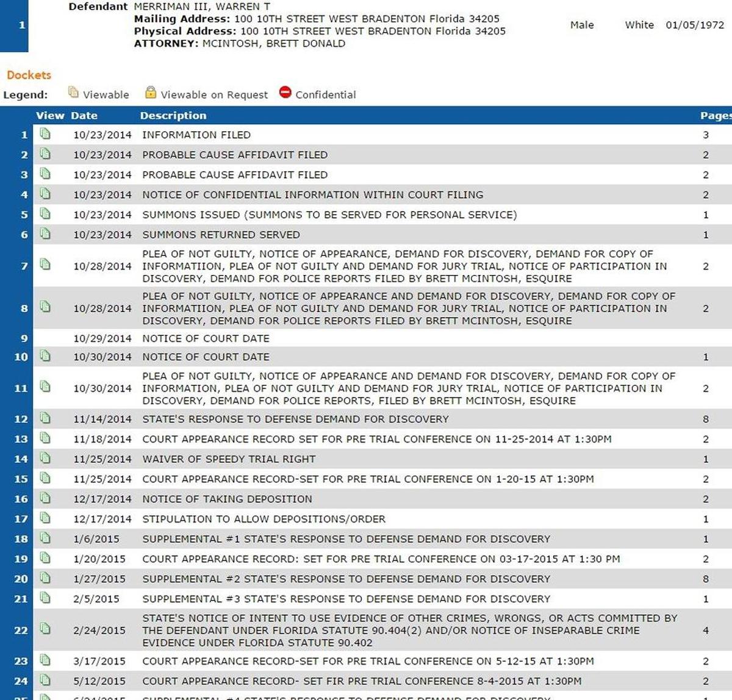732x700 pixels.
Task: Select the Pages column header
Action: point(716,116)
